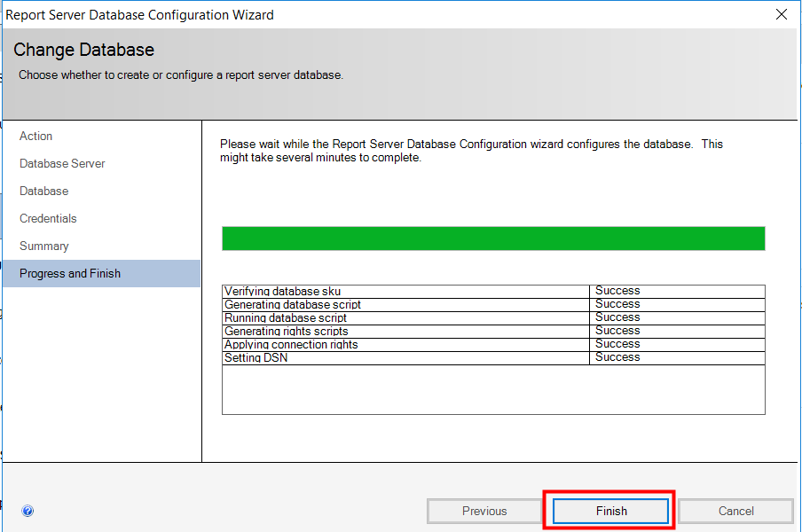Click Success status for Generating database script
The width and height of the screenshot is (802, 532).
617,303
